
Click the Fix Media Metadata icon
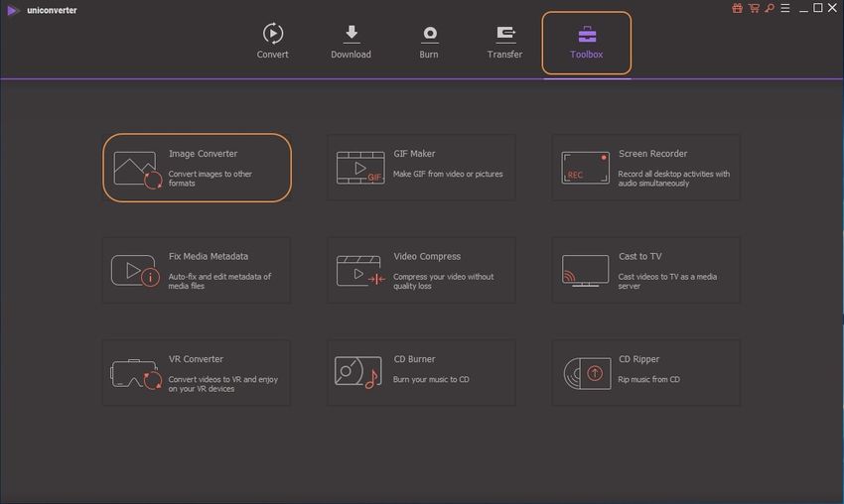coord(136,271)
